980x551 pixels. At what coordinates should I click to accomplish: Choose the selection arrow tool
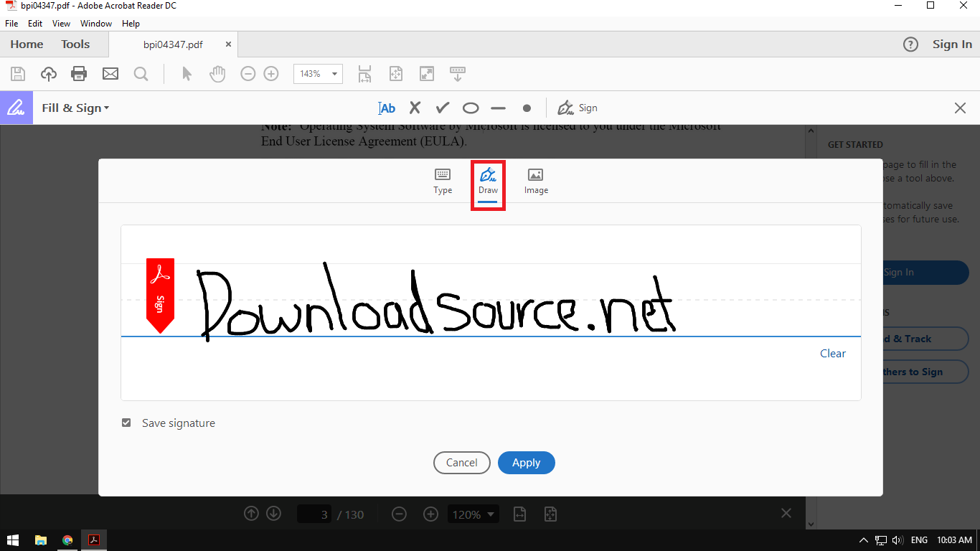tap(187, 73)
